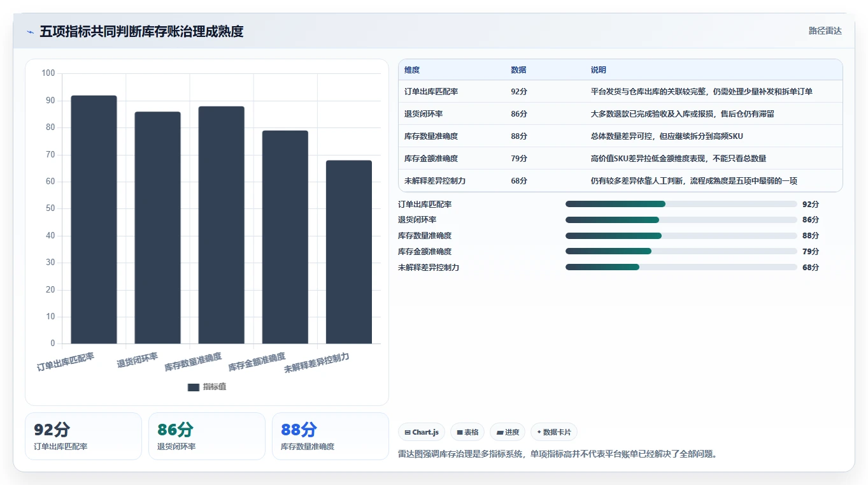Click the y-axis label 100
The width and height of the screenshot is (868, 485).
pyautogui.click(x=48, y=73)
